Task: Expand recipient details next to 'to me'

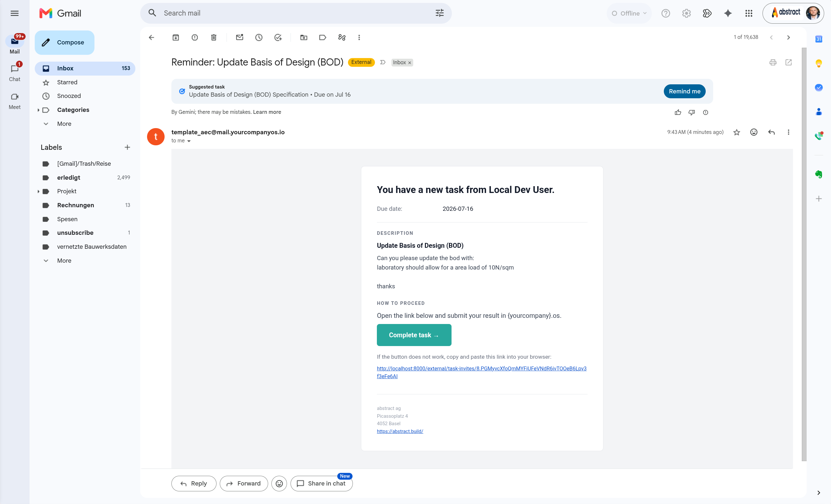Action: click(189, 141)
